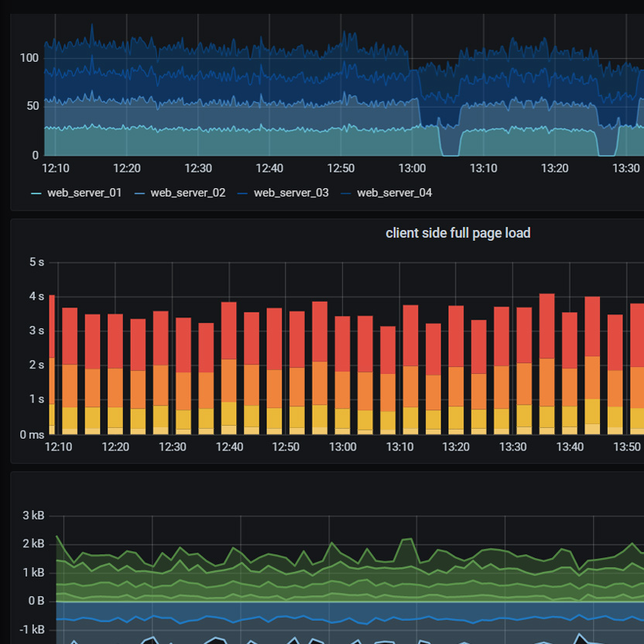Click the 12:50 label on page load x-axis
This screenshot has height=644, width=644.
coord(286,447)
